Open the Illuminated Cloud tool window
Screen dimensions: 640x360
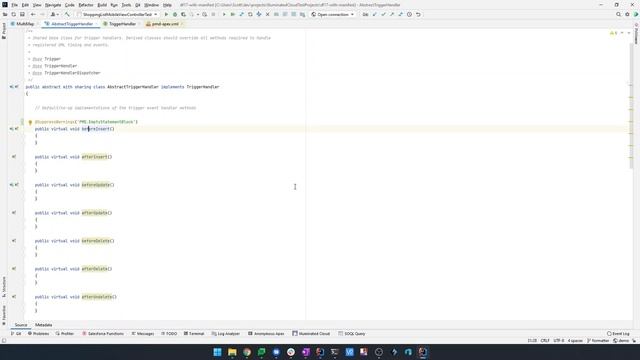pos(311,333)
